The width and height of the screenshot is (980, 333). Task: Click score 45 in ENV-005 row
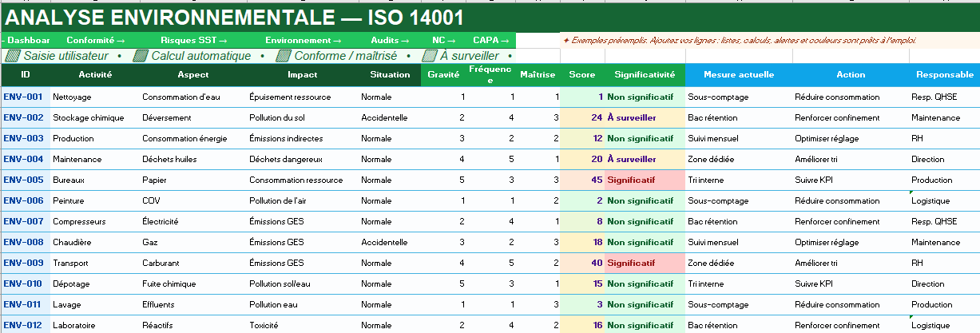point(582,180)
